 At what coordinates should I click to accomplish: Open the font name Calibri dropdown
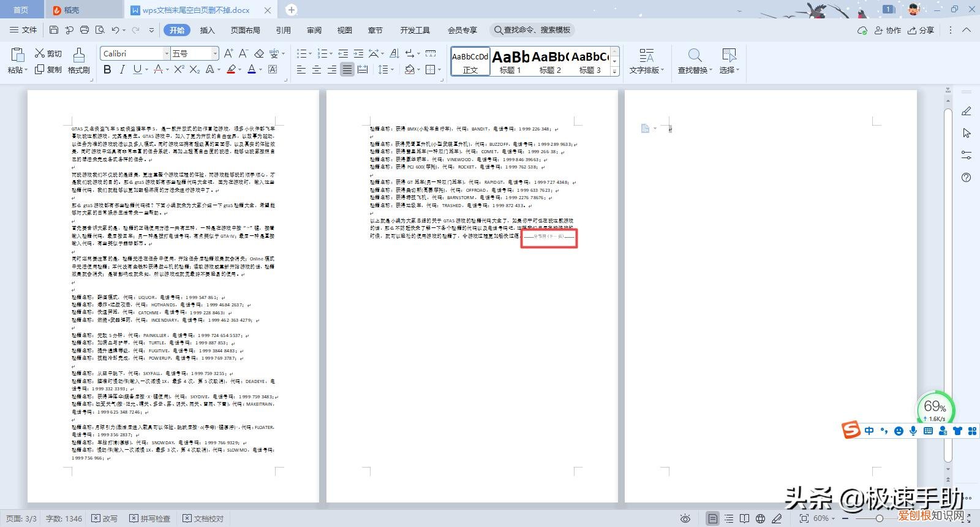[x=167, y=53]
